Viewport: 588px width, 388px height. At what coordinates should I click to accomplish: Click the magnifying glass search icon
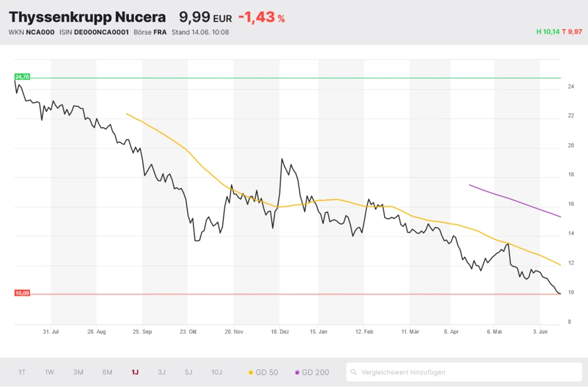click(353, 372)
